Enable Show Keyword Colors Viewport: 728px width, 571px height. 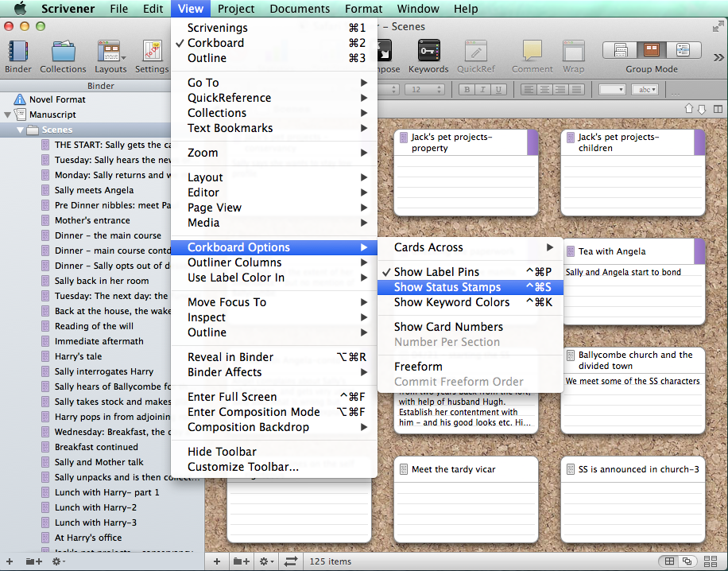[470, 302]
